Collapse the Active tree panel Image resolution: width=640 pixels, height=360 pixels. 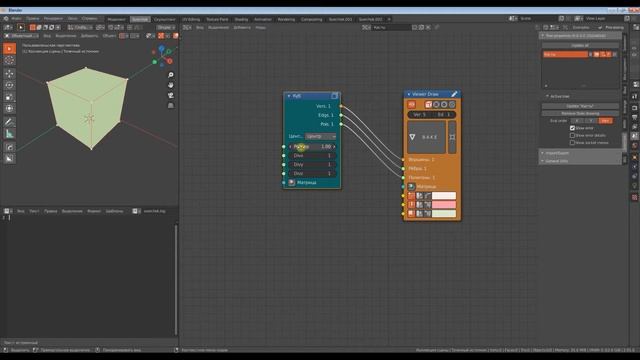[x=547, y=96]
